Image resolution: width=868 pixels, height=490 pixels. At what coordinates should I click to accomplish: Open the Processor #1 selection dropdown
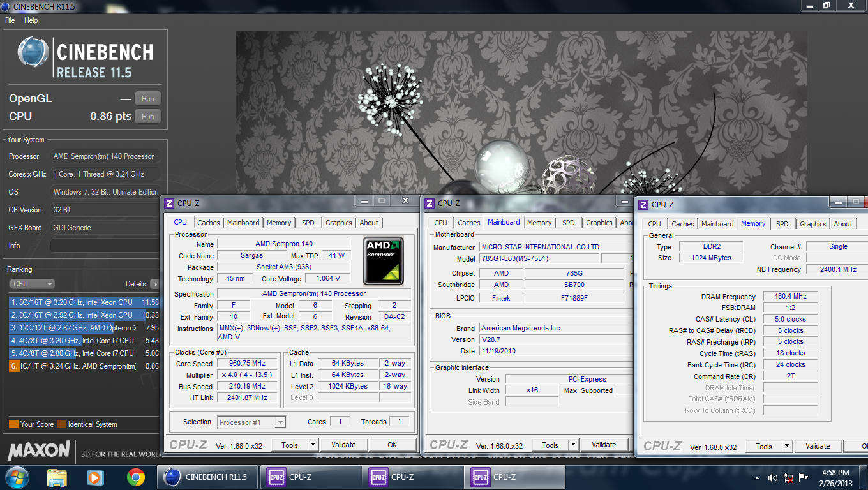coord(251,422)
